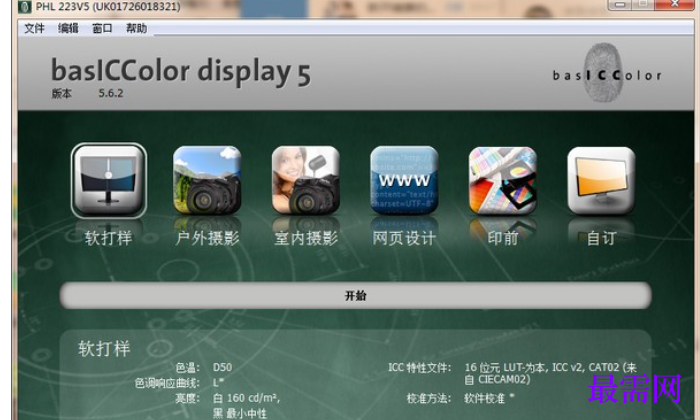Click the 版本 label
Viewport: 700px width, 420px height.
click(x=62, y=93)
